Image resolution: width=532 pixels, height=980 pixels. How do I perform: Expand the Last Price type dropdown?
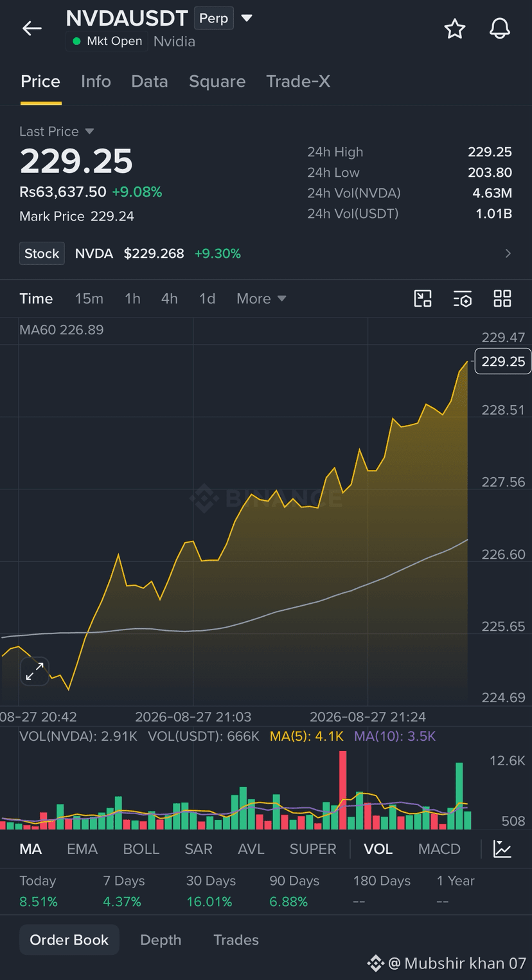[x=89, y=131]
